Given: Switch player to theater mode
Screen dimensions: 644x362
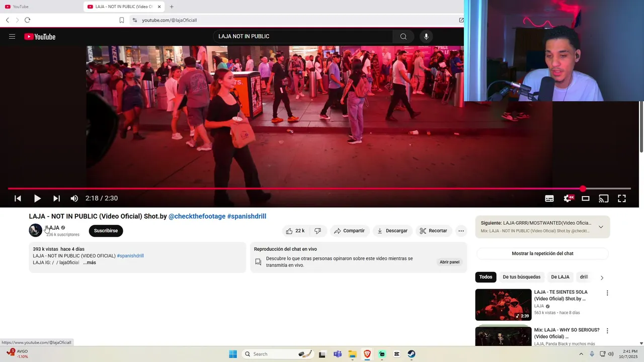Looking at the screenshot, I should [586, 199].
